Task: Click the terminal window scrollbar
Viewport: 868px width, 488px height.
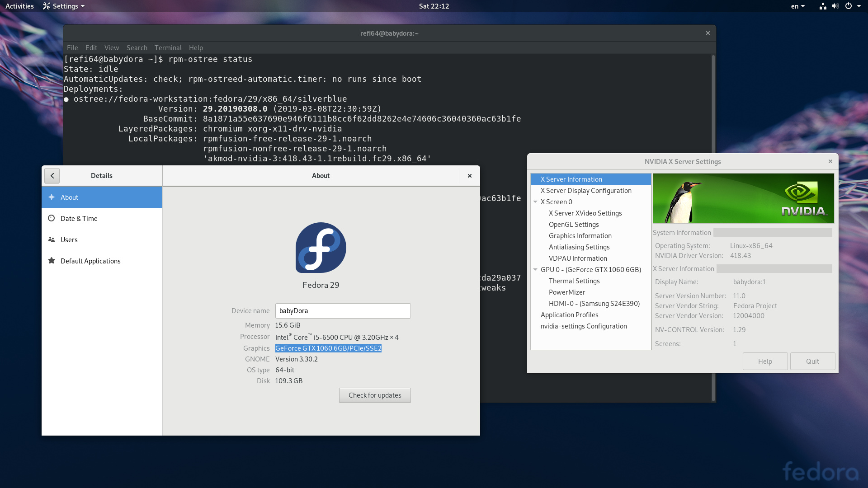Action: (713, 228)
